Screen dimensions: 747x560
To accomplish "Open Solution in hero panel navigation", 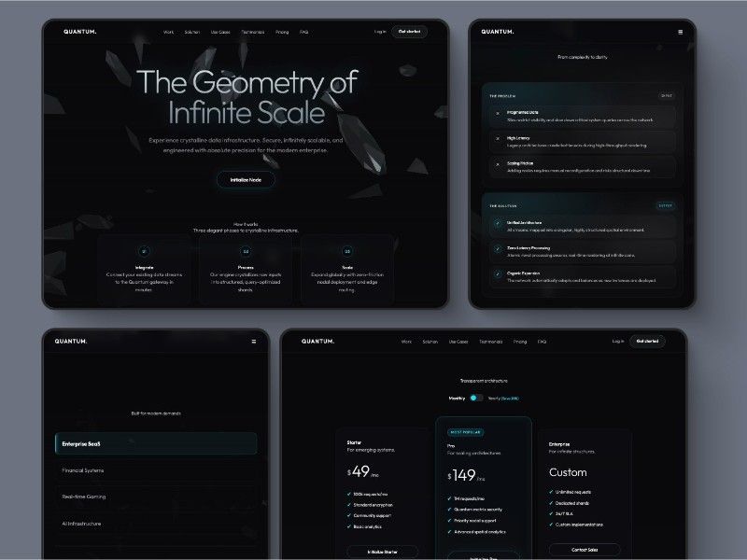I will click(192, 32).
